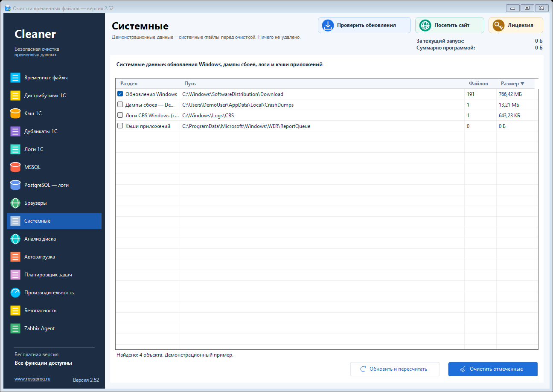
Task: Click the Путь column header
Action: (x=322, y=84)
